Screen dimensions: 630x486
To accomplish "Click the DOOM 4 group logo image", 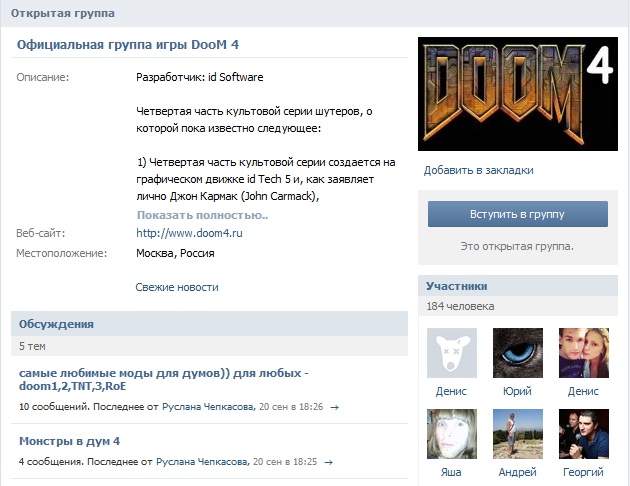I will (x=518, y=94).
